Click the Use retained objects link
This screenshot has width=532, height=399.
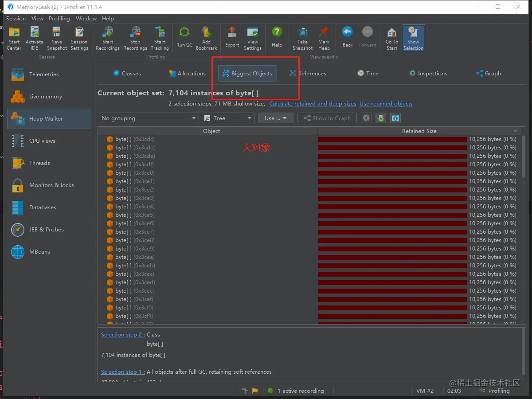[x=386, y=104]
